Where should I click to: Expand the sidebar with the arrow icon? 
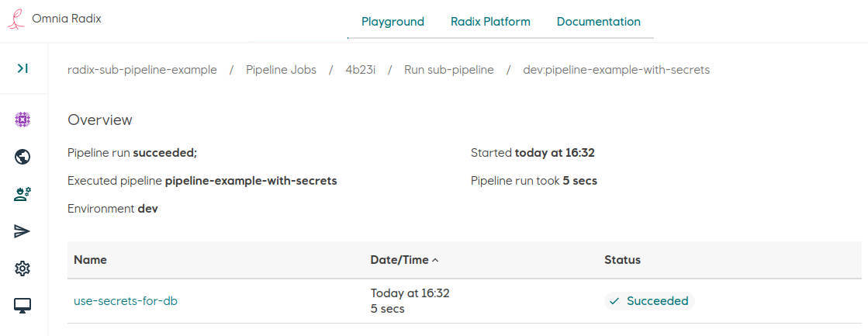[22, 68]
